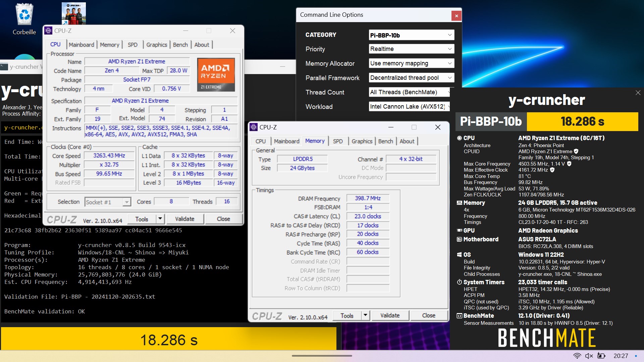Switch to Mainboard tab in CPU-Z CPU window
This screenshot has width=644, height=362.
82,45
